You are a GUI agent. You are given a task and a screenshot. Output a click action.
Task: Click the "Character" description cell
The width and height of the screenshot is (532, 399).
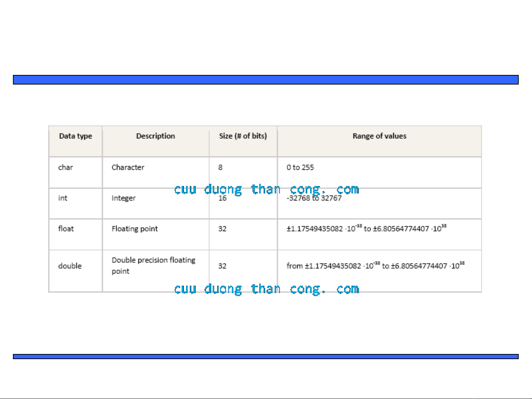pyautogui.click(x=128, y=168)
